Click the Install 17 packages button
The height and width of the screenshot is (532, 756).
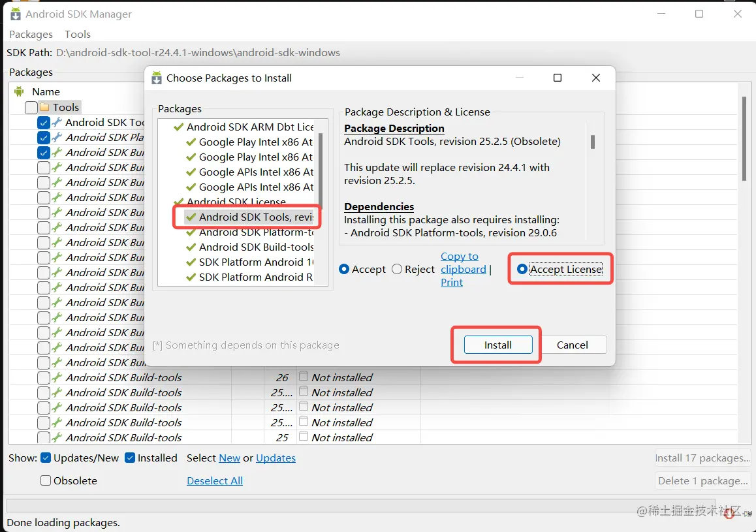702,458
